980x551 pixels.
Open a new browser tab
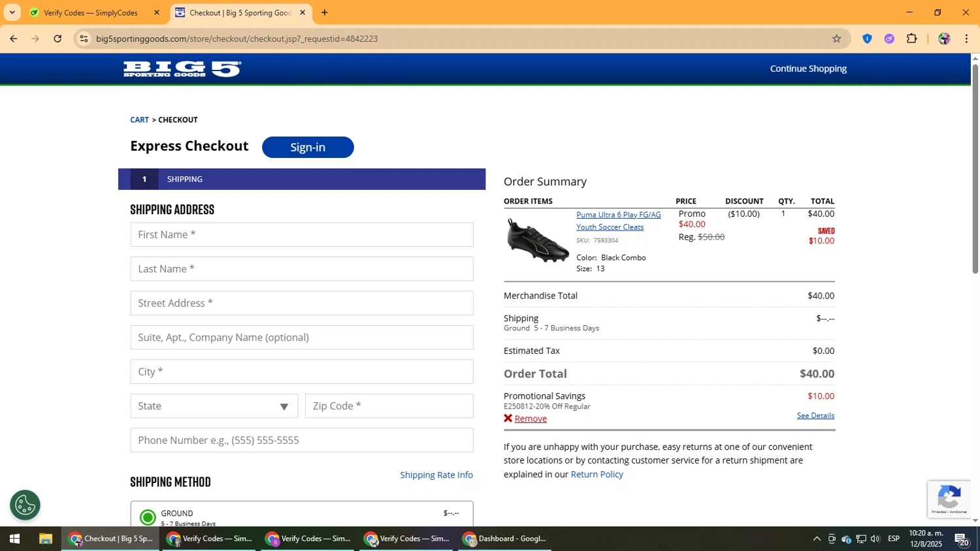325,12
